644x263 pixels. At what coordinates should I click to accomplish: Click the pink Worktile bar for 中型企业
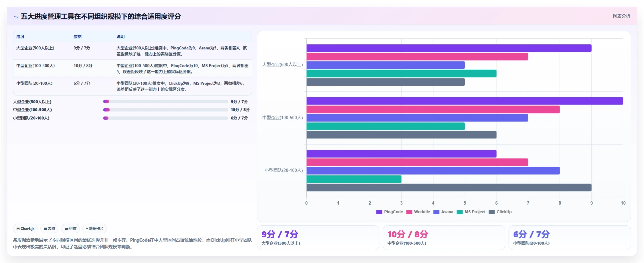coord(433,109)
